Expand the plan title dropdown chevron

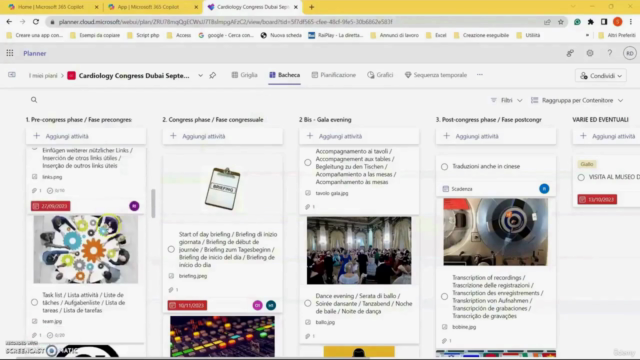click(200, 76)
